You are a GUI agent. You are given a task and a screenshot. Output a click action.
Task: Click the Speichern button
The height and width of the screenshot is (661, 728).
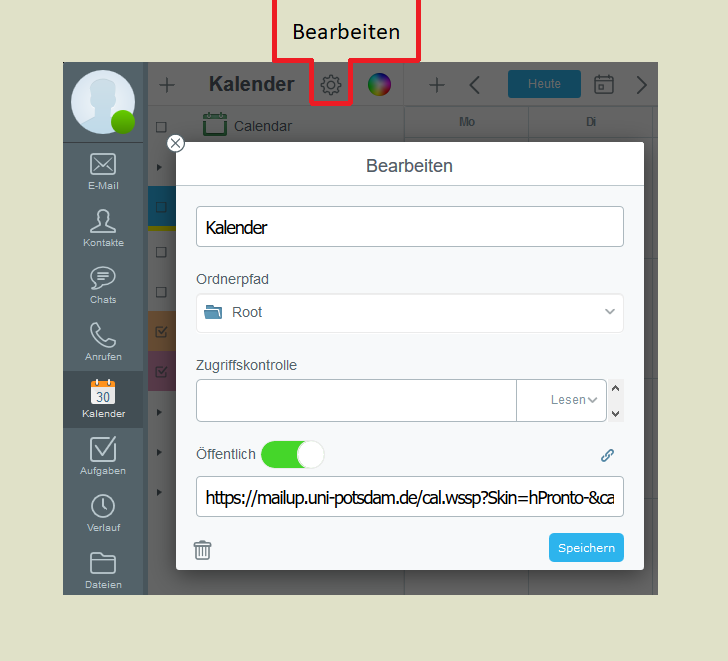pyautogui.click(x=586, y=548)
